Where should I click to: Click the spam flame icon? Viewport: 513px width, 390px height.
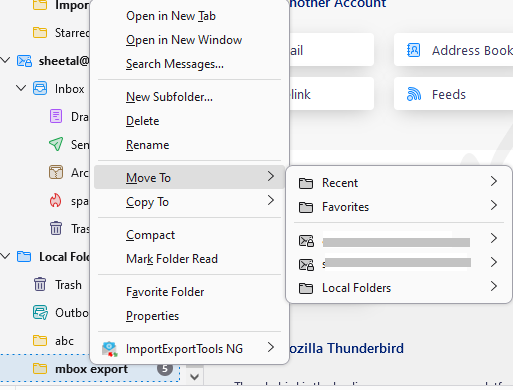point(55,201)
